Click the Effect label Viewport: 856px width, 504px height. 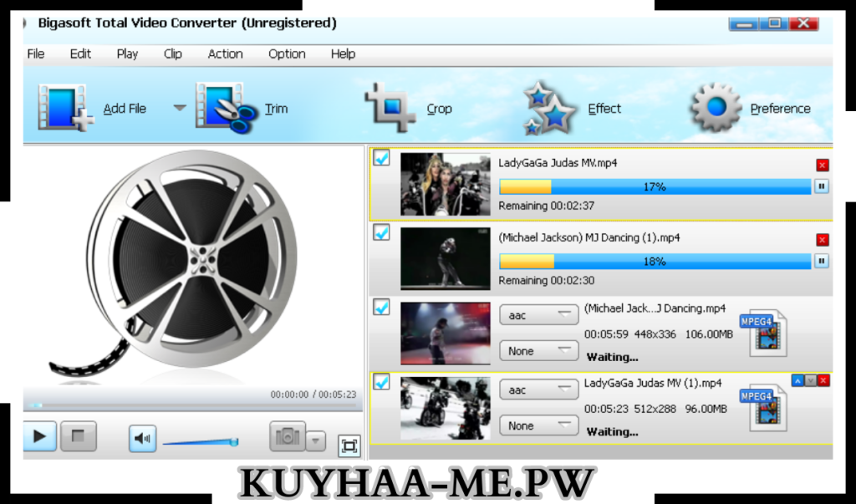pos(604,109)
